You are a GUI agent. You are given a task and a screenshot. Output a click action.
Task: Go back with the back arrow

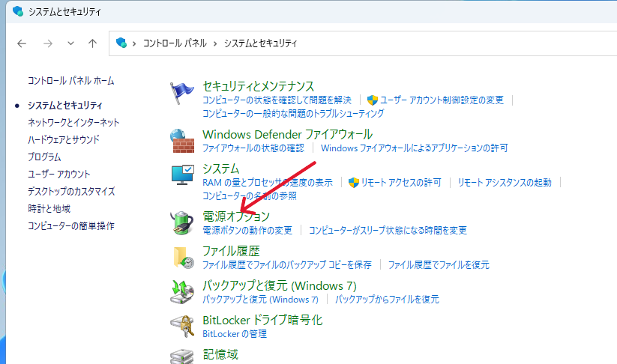pos(22,43)
